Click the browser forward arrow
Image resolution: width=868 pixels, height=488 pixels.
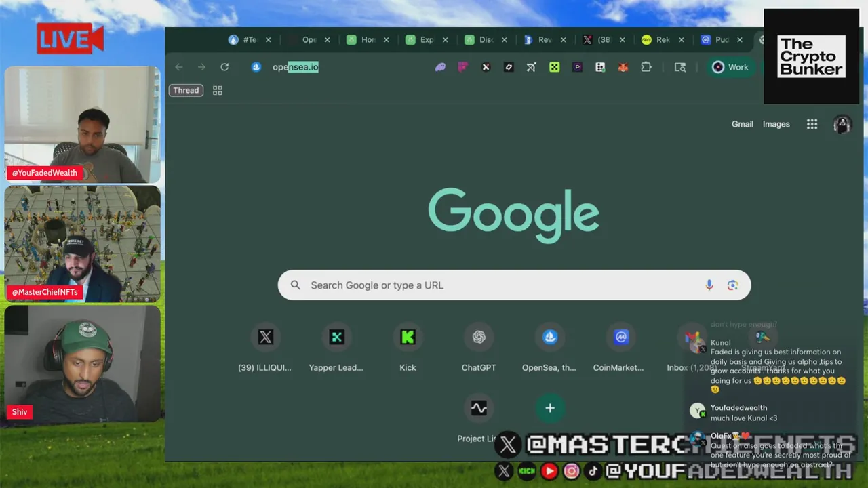pyautogui.click(x=201, y=67)
